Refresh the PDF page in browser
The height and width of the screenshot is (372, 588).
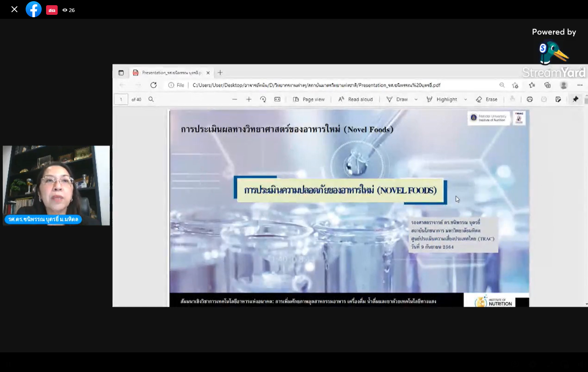tap(153, 85)
